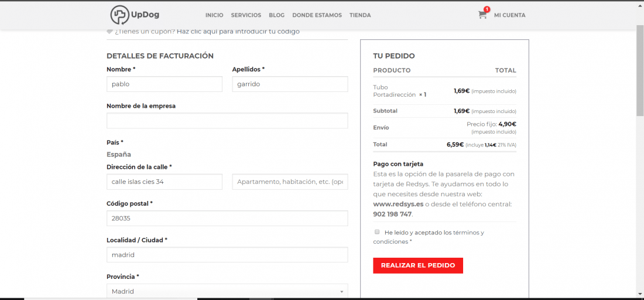Viewport: 644px width, 300px height.
Task: Open MI CUENTA menu item
Action: pos(510,15)
